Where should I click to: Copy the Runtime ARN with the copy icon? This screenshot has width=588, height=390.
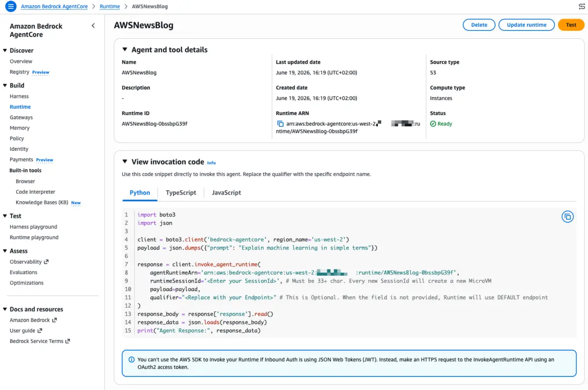[280, 124]
